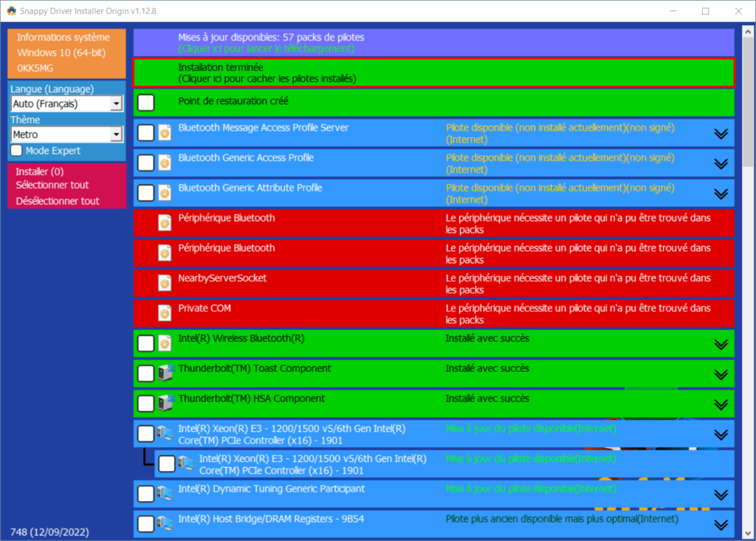Click Windows 10 (64-bit) system info text
The image size is (756, 541).
61,52
